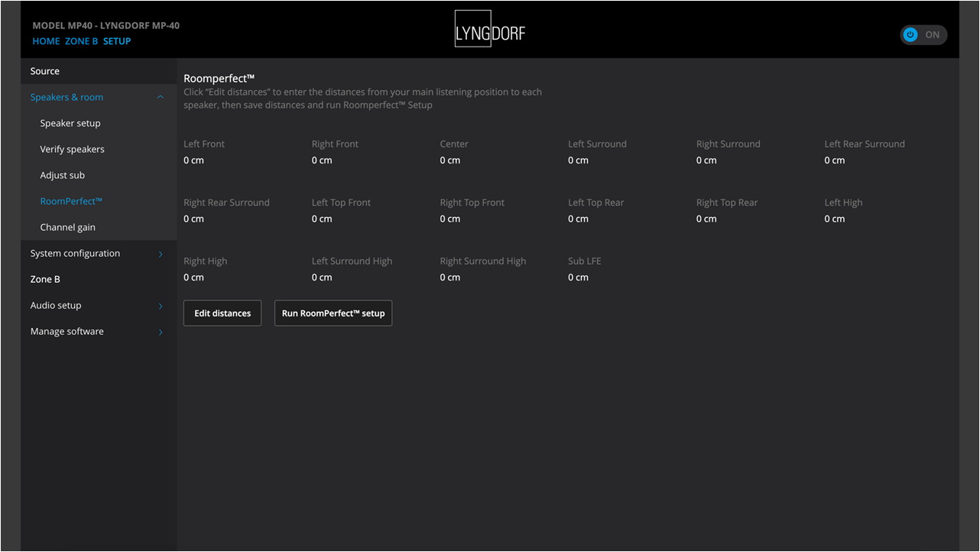980x552 pixels.
Task: Click the Left High distance value
Action: [x=835, y=219]
